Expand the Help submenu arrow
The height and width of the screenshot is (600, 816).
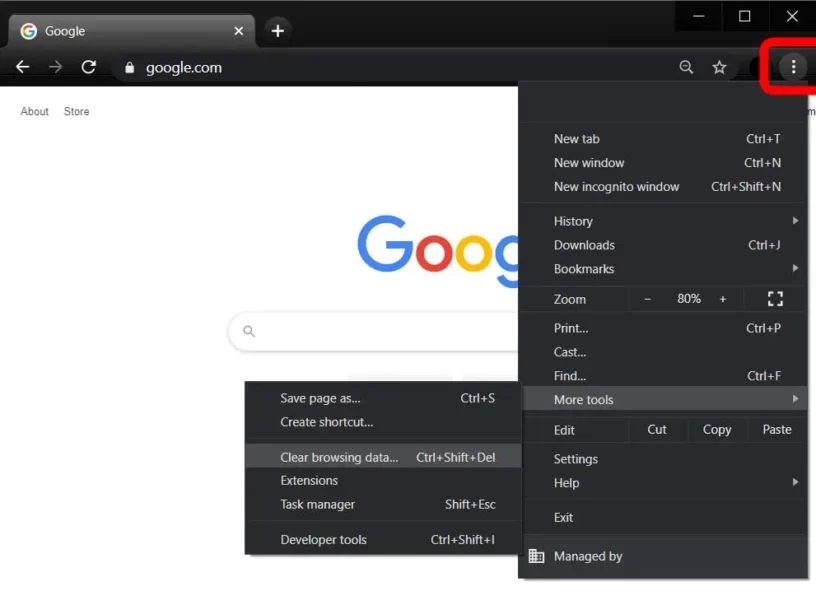tap(795, 482)
